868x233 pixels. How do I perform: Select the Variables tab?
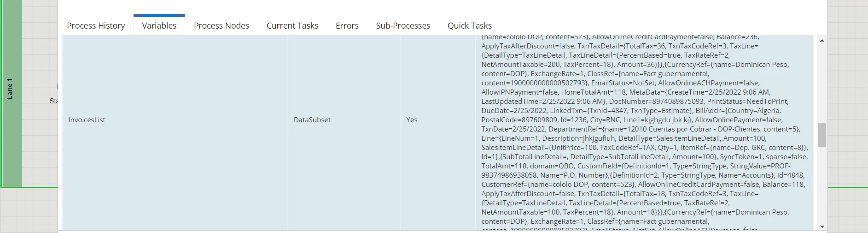click(159, 25)
